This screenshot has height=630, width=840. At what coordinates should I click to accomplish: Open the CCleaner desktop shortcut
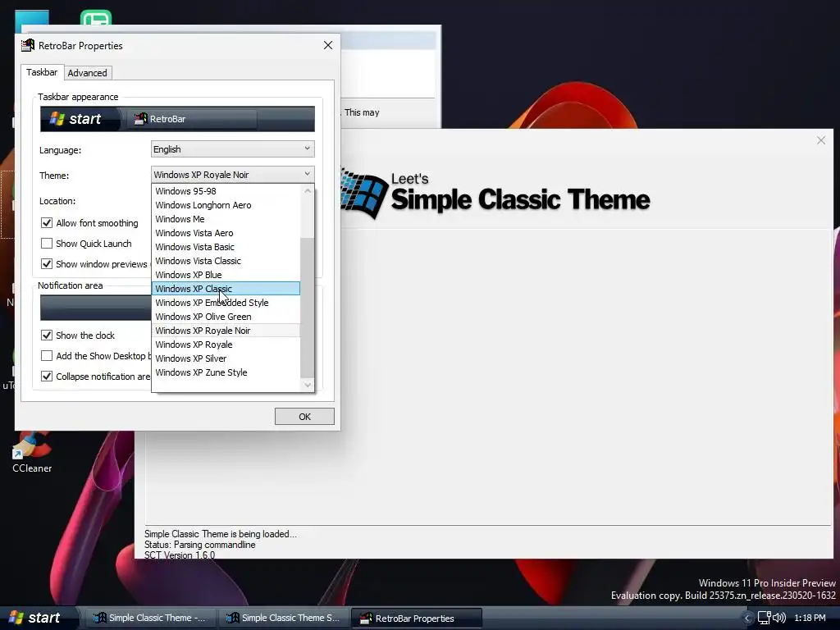[32, 453]
